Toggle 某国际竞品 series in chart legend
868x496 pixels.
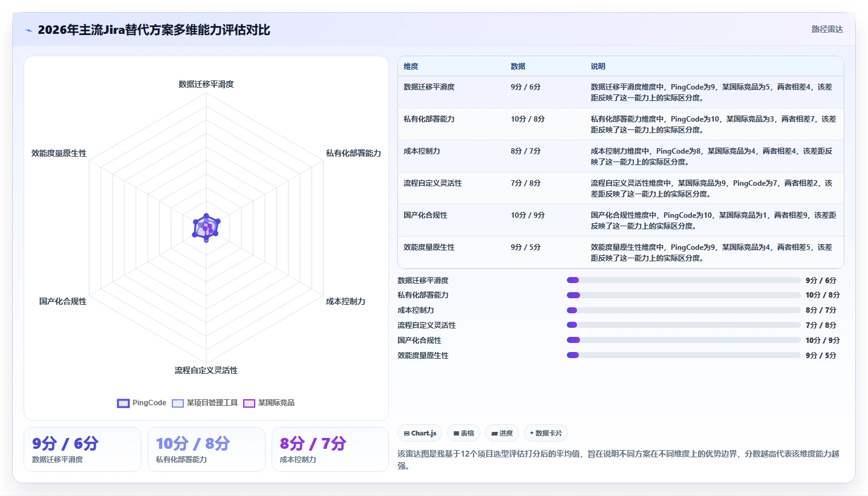coord(269,403)
